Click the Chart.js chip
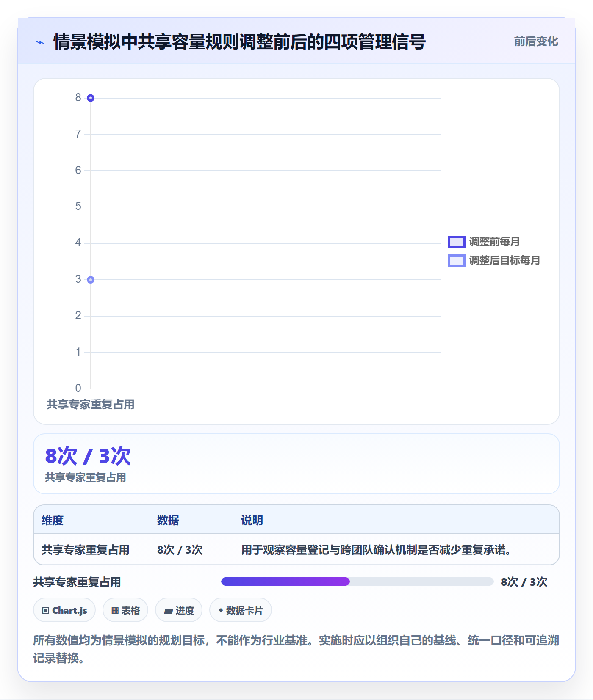593x700 pixels. [64, 610]
